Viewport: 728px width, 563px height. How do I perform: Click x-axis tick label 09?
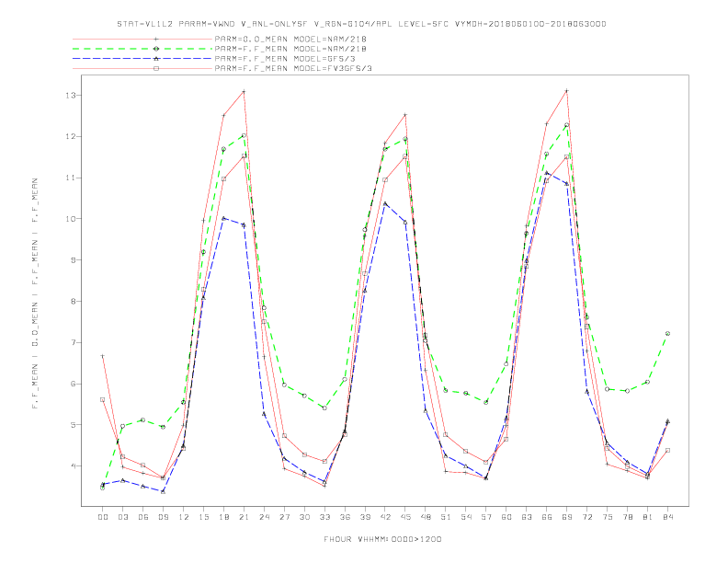click(163, 517)
